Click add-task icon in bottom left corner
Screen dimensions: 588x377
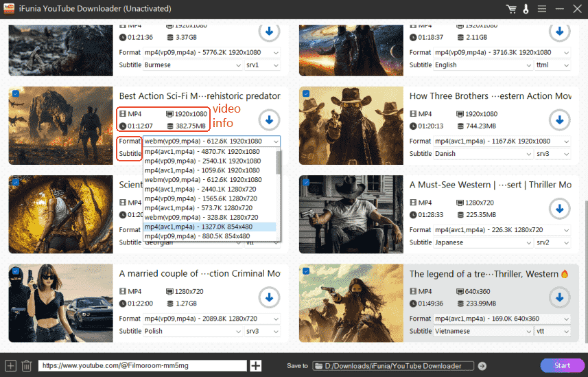click(10, 366)
